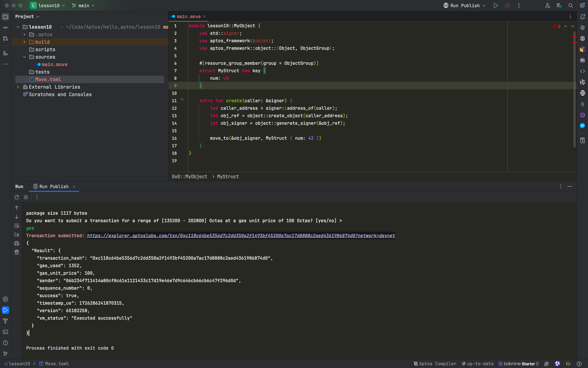This screenshot has height=368, width=588.
Task: Click the Google icon in the status bar
Action: coord(568,364)
